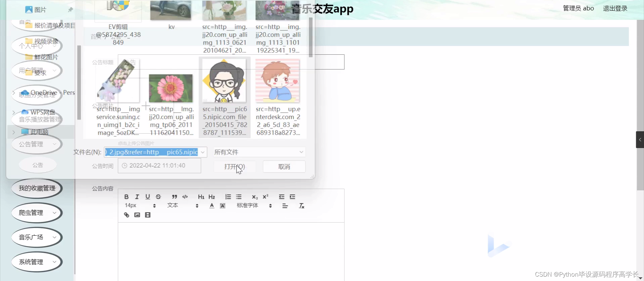This screenshot has height=281, width=644.
Task: Toggle italic formatting in the editor
Action: point(137,197)
